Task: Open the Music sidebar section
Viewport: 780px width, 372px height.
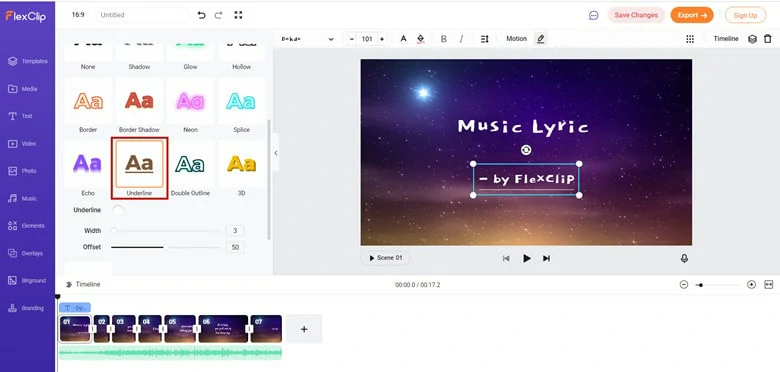Action: [22, 198]
